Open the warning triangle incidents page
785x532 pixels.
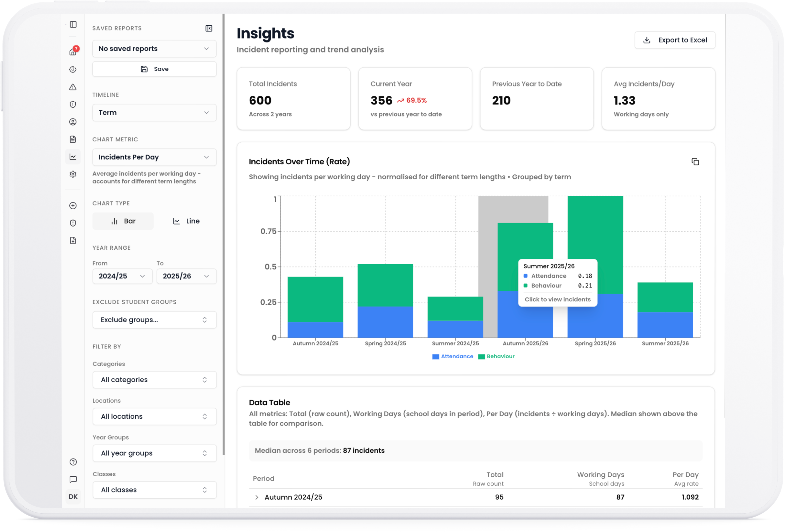pos(73,87)
